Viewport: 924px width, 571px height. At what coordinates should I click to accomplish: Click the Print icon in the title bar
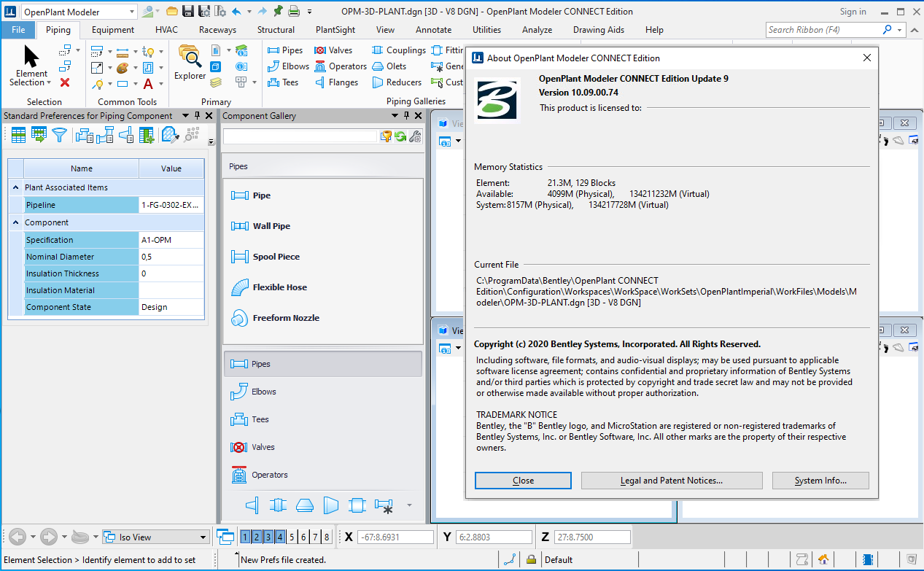(293, 12)
